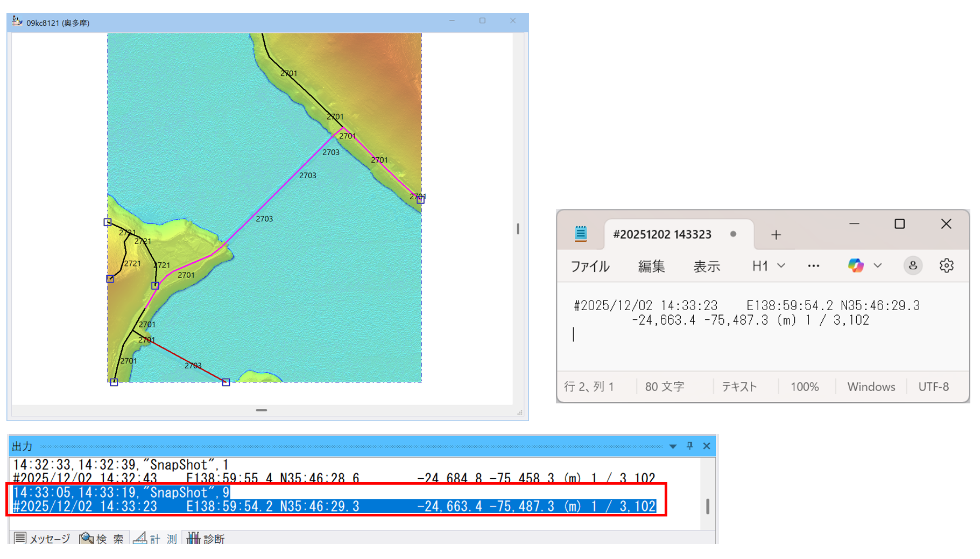Screen dimensions: 980x559
Task: Open the 表示 menu in Notepad
Action: pos(706,267)
